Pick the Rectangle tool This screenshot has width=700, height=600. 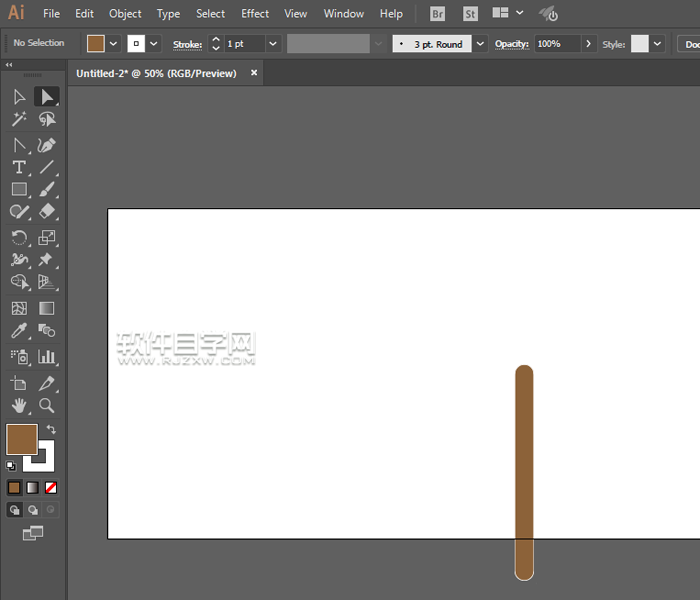coord(19,189)
